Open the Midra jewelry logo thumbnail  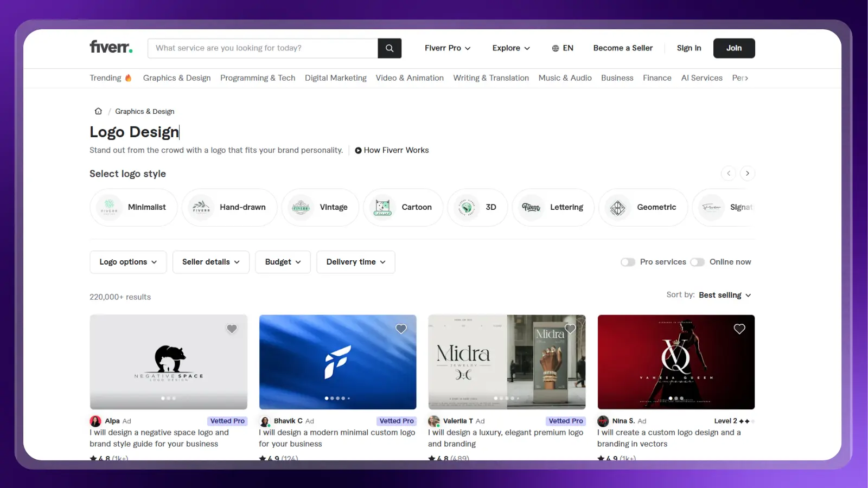[507, 362]
